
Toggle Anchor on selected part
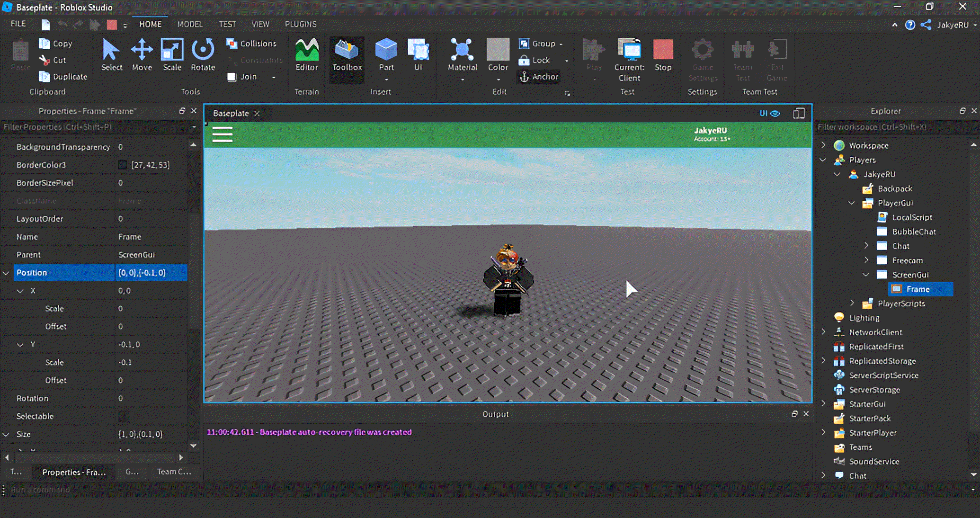pyautogui.click(x=539, y=77)
